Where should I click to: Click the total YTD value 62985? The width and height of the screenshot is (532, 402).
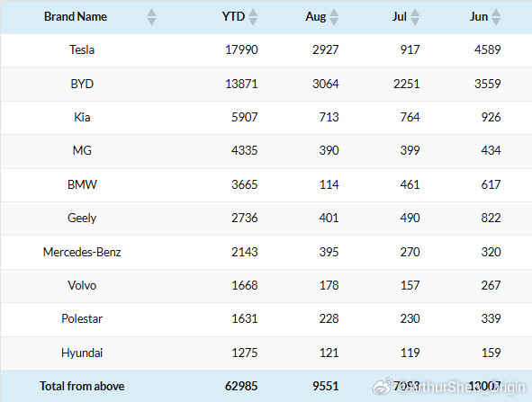click(x=241, y=386)
